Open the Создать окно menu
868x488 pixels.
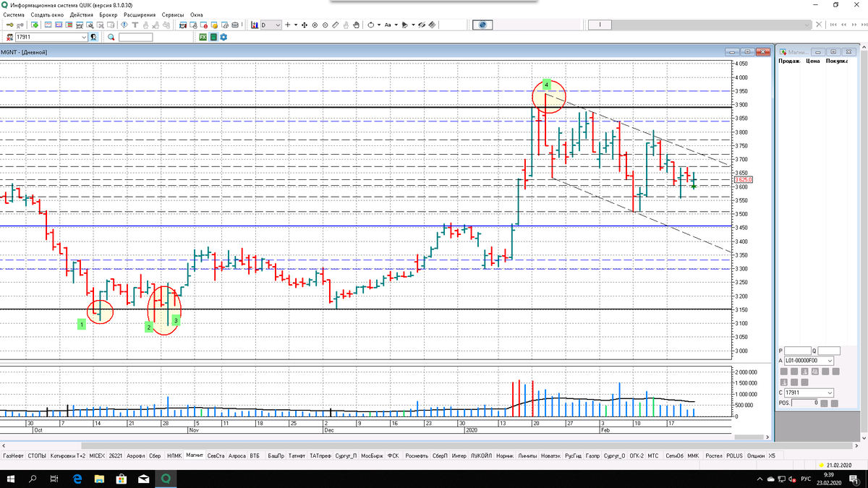click(47, 14)
